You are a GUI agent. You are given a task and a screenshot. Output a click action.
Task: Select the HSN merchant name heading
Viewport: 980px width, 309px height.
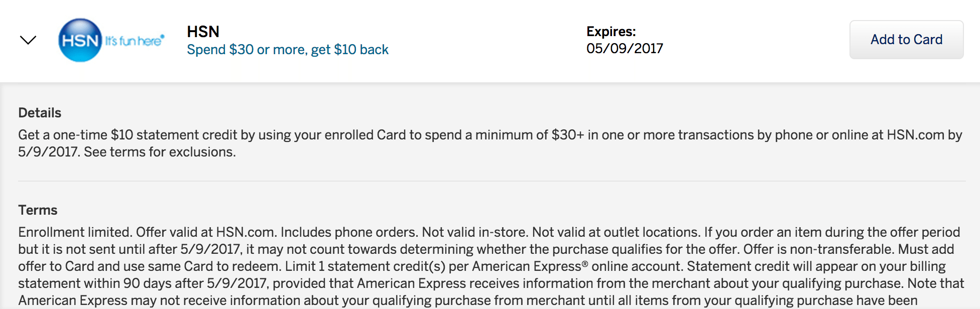[x=203, y=32]
